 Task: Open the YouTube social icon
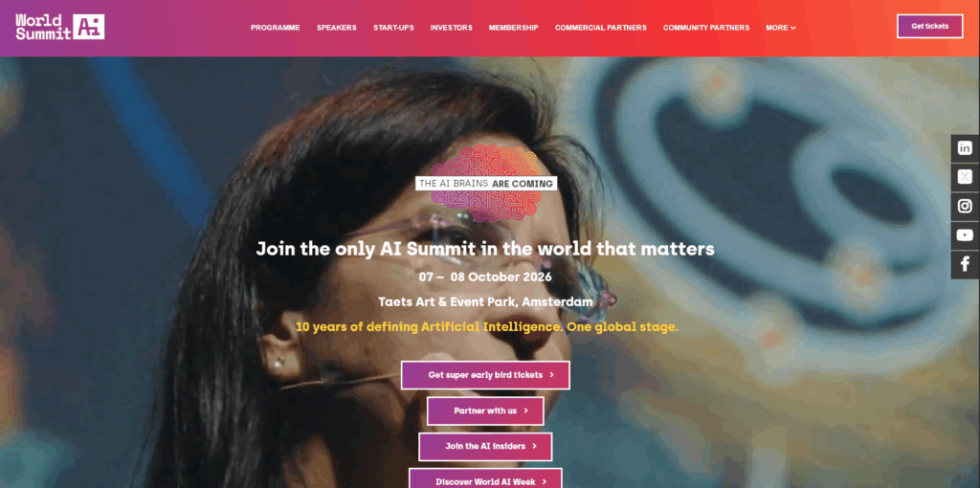point(965,235)
